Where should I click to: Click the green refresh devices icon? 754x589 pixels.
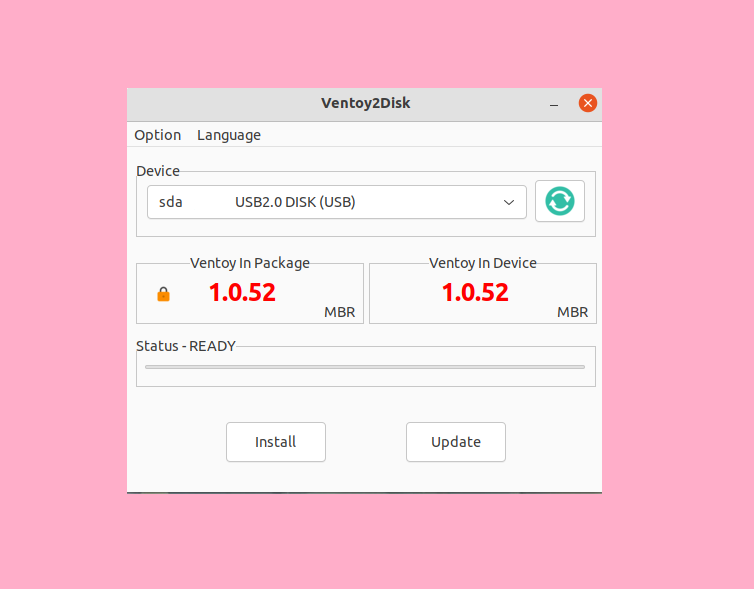(x=560, y=201)
